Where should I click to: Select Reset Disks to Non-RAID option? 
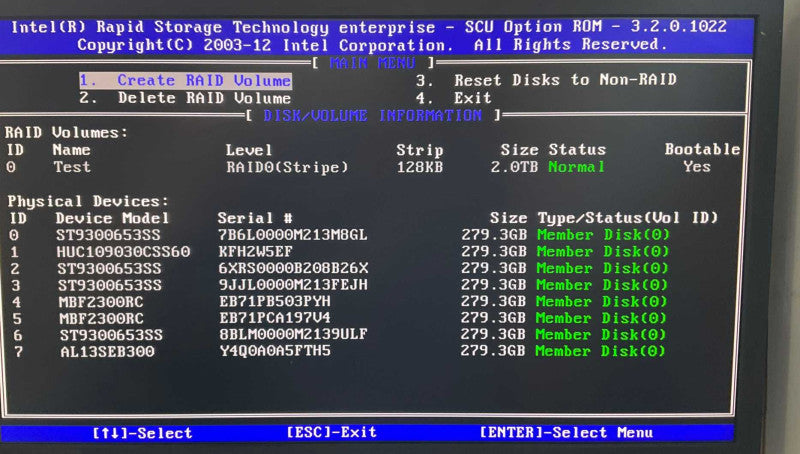546,80
